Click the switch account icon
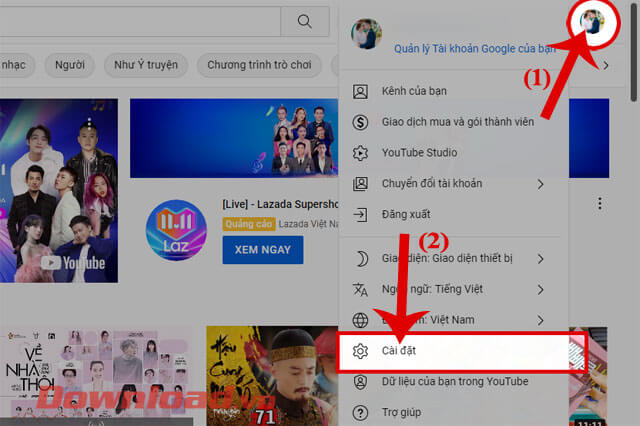Screen dimensions: 640x426 pos(360,184)
